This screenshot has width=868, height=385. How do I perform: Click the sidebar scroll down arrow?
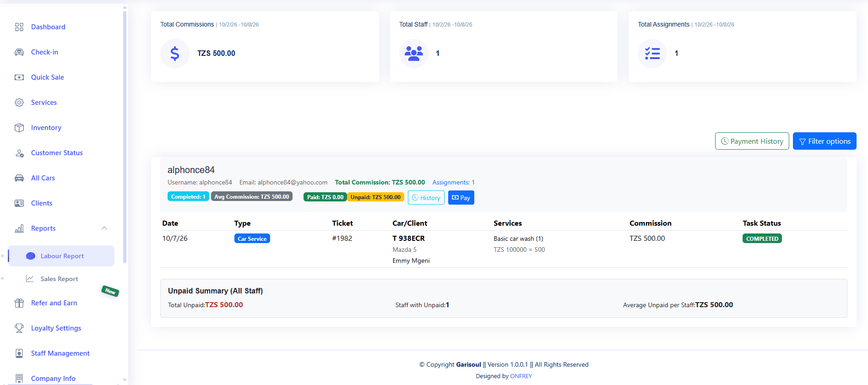click(x=125, y=380)
